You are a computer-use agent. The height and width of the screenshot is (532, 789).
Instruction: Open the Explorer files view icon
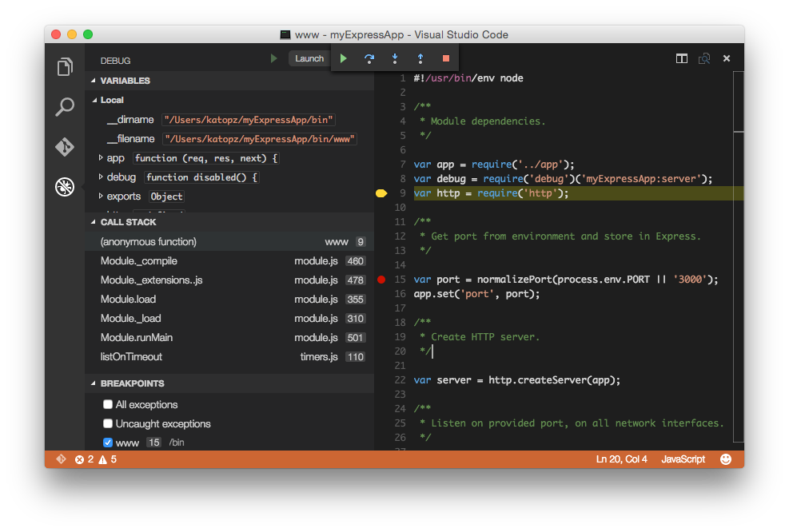[65, 66]
